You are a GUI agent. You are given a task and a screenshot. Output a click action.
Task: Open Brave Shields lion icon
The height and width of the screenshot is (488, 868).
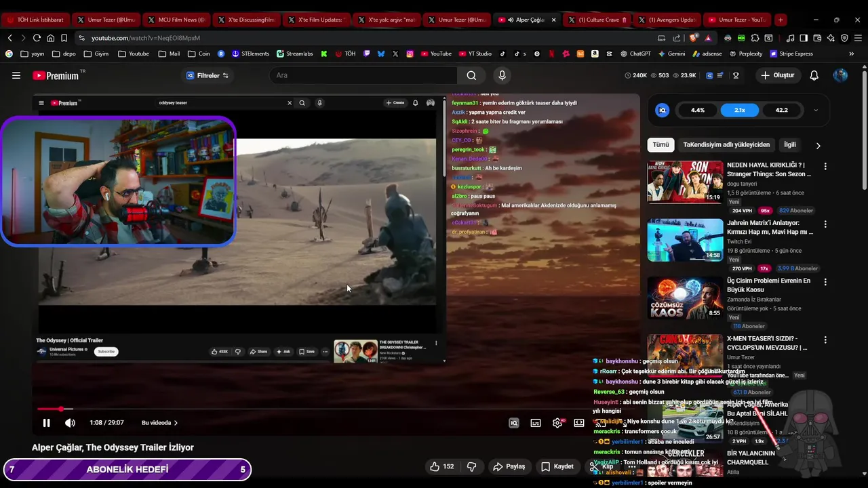(x=693, y=38)
